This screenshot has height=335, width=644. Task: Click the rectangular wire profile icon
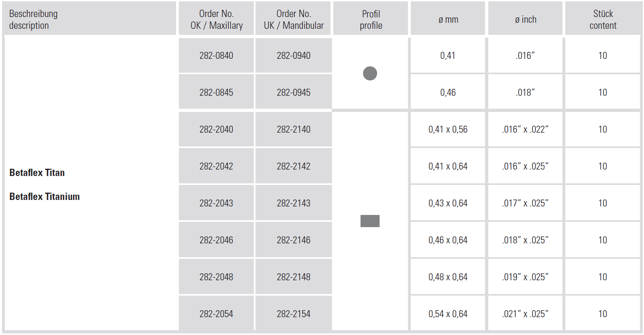(x=370, y=221)
